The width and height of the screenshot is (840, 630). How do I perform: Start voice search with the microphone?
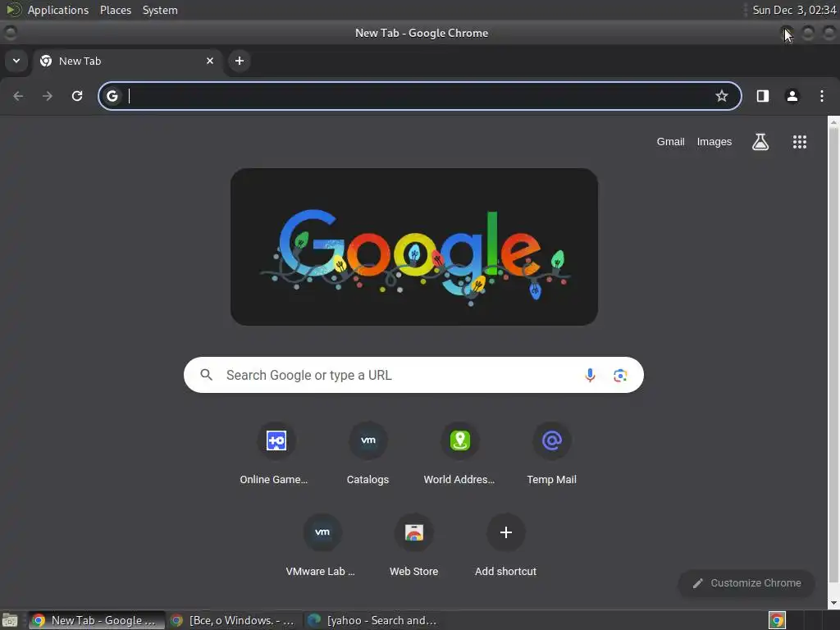coord(590,375)
